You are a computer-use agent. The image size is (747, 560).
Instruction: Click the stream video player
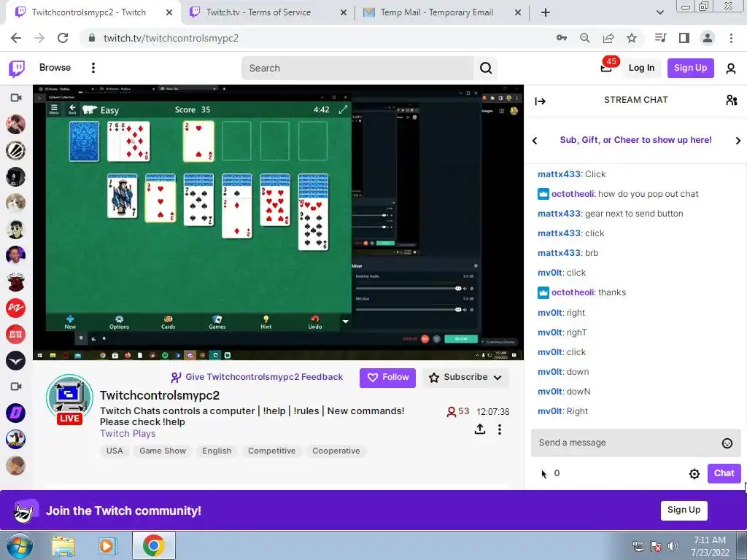point(278,222)
